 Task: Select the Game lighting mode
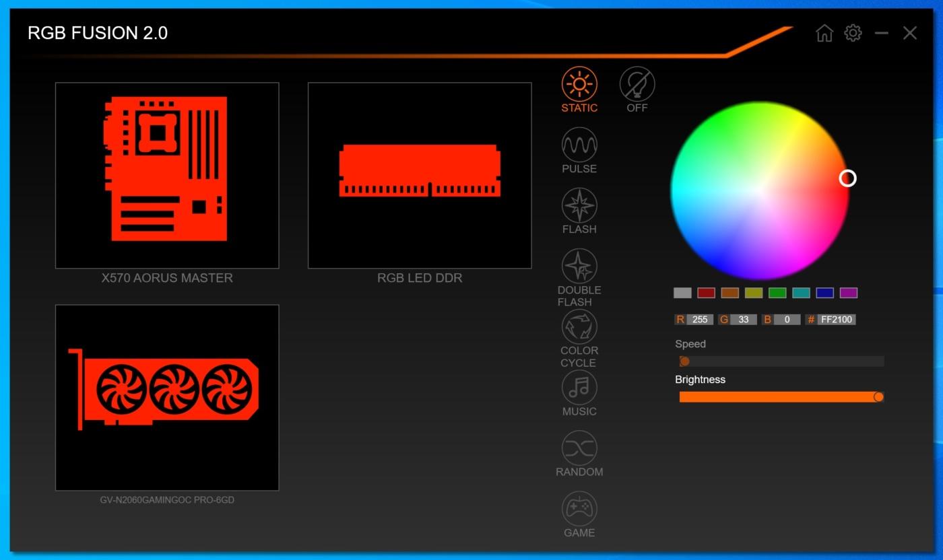coord(579,508)
